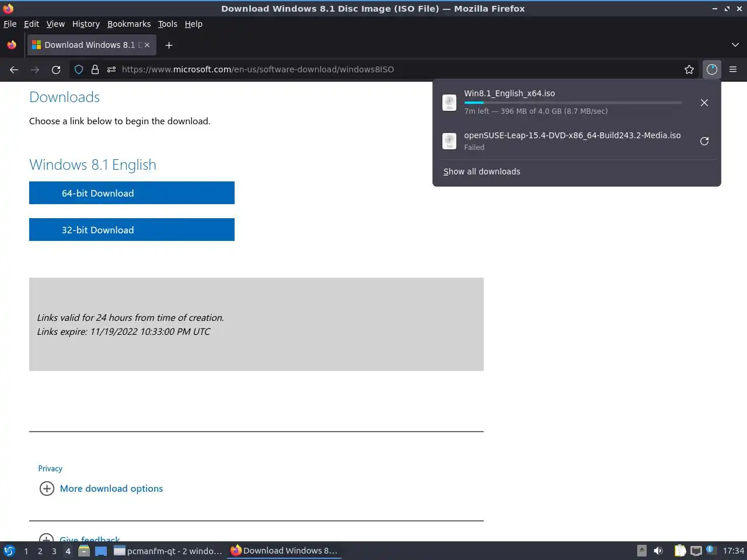Expand More download options
The height and width of the screenshot is (560, 747).
click(111, 488)
